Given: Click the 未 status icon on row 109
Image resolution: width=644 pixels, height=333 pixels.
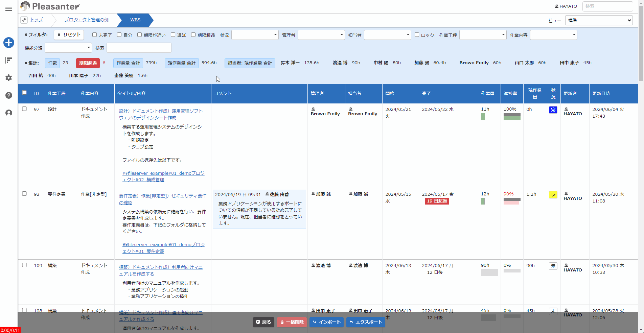Looking at the screenshot, I should (x=553, y=266).
